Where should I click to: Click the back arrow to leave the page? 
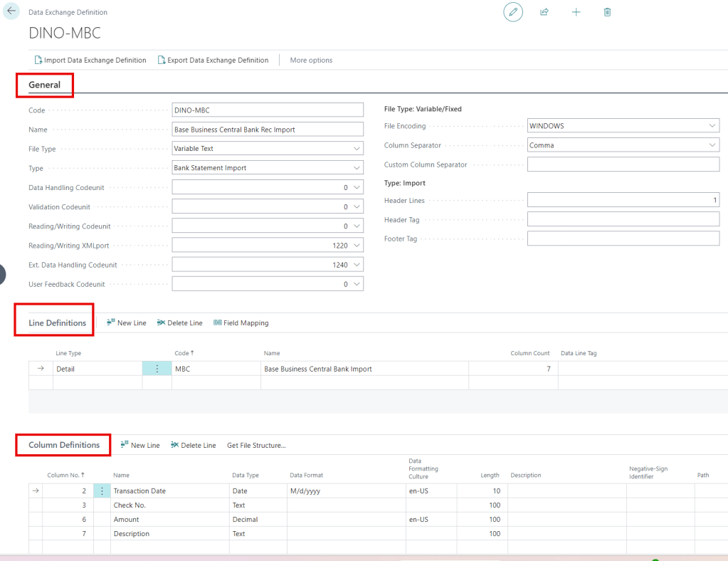click(11, 12)
